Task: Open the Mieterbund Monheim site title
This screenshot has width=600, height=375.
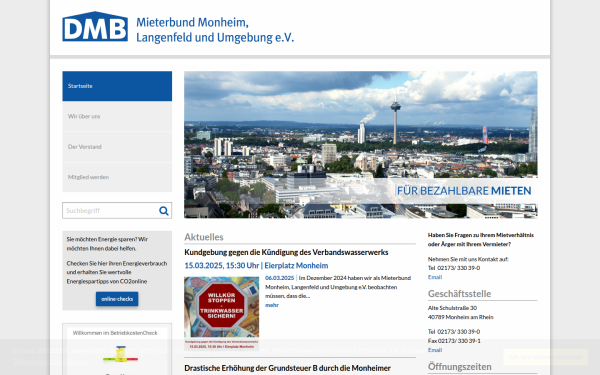Action: 215,30
